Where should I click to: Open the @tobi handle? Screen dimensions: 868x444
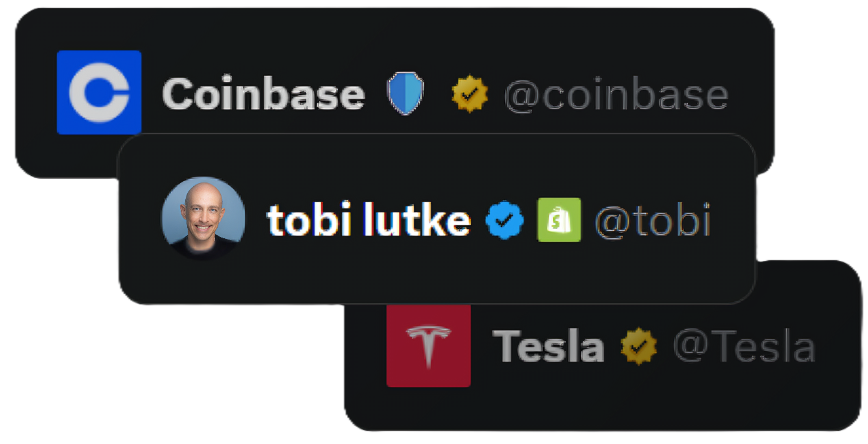pyautogui.click(x=652, y=221)
